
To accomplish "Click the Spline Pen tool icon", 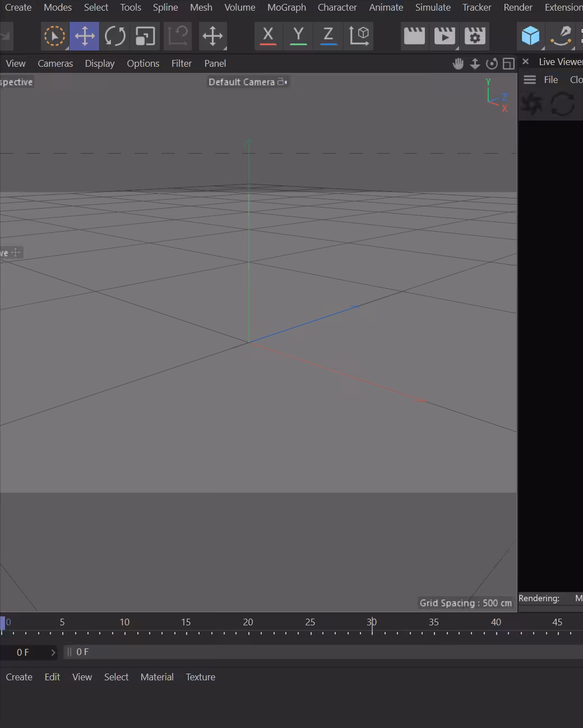I will pyautogui.click(x=561, y=36).
